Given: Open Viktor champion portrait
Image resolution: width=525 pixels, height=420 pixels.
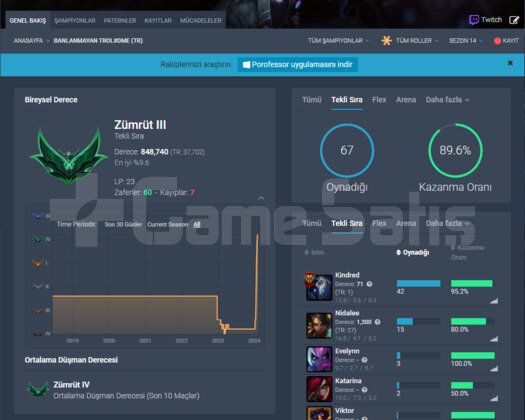Looking at the screenshot, I should pos(319,413).
